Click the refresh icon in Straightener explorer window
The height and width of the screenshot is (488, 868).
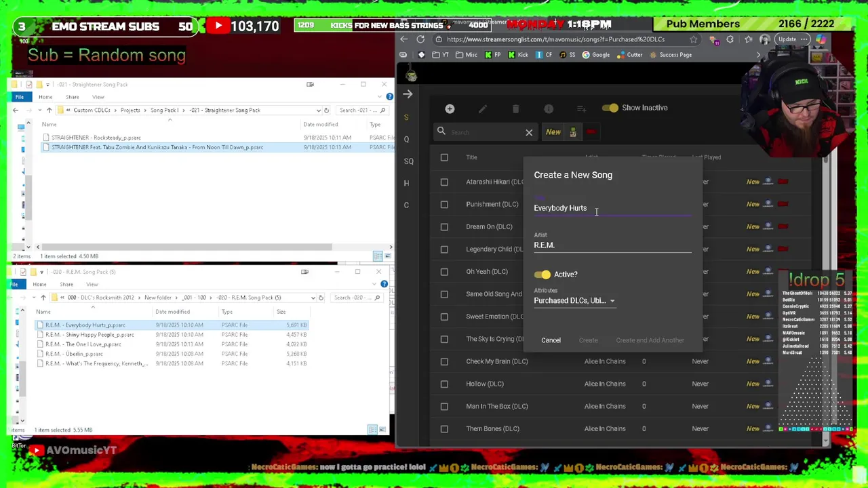[326, 110]
